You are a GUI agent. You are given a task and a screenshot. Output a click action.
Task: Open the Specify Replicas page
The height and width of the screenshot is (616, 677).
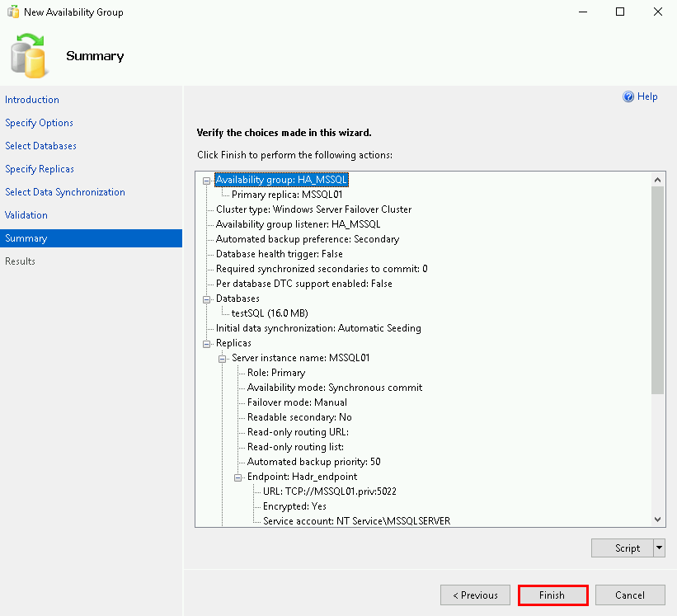(40, 169)
